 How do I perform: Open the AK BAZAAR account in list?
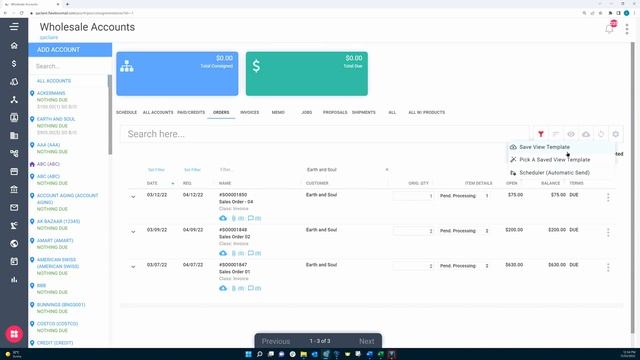(x=58, y=221)
